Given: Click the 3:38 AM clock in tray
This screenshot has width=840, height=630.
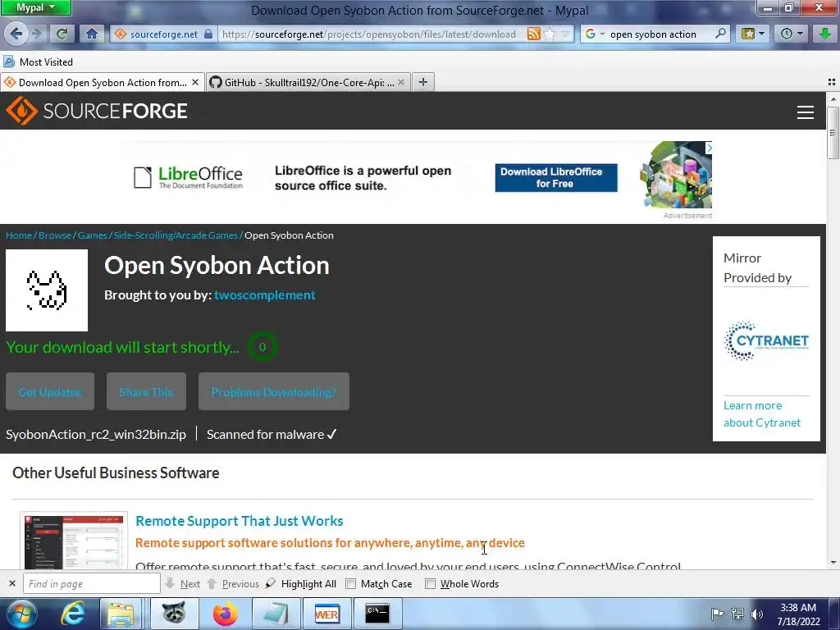Looking at the screenshot, I should point(798,614).
